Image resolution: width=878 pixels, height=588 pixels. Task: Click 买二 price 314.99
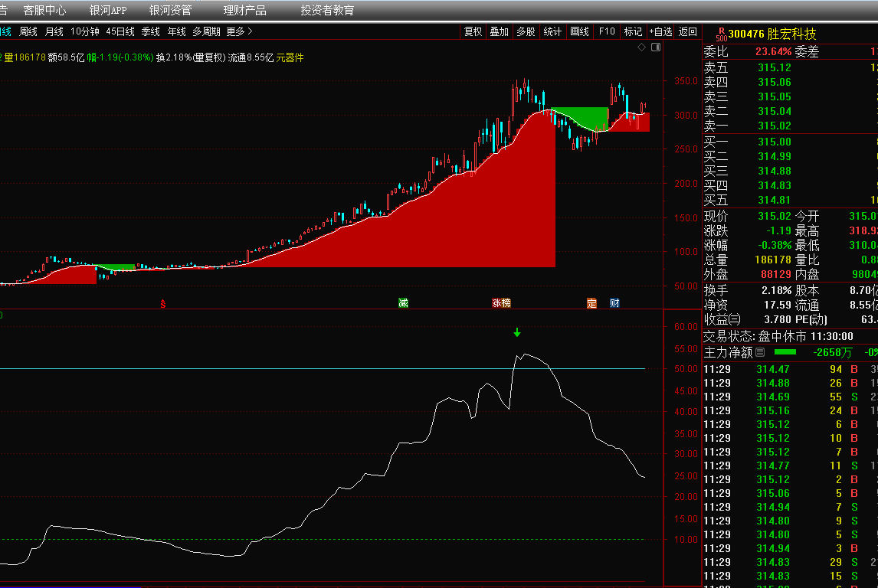pyautogui.click(x=775, y=156)
